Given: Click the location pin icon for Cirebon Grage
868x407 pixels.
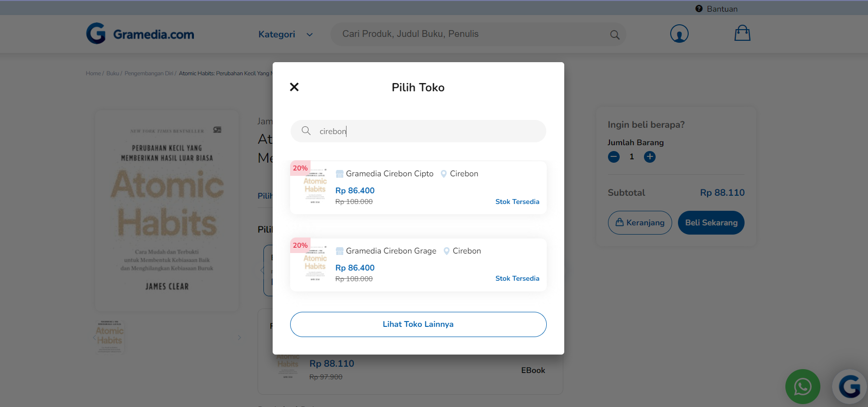Looking at the screenshot, I should tap(447, 251).
